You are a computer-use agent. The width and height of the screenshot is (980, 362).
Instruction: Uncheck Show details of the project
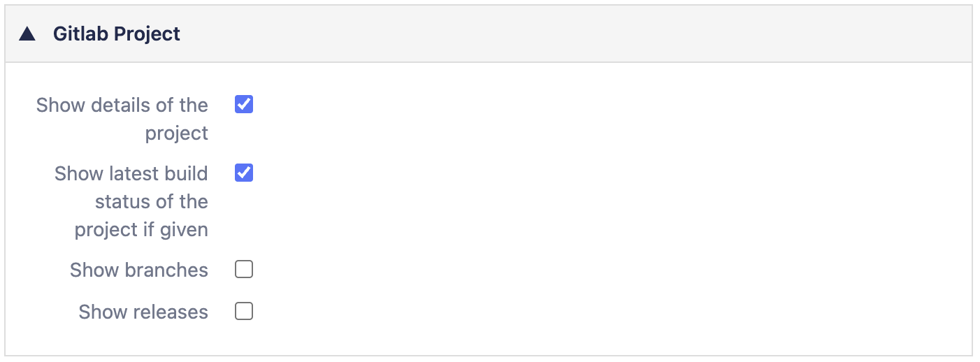tap(244, 105)
